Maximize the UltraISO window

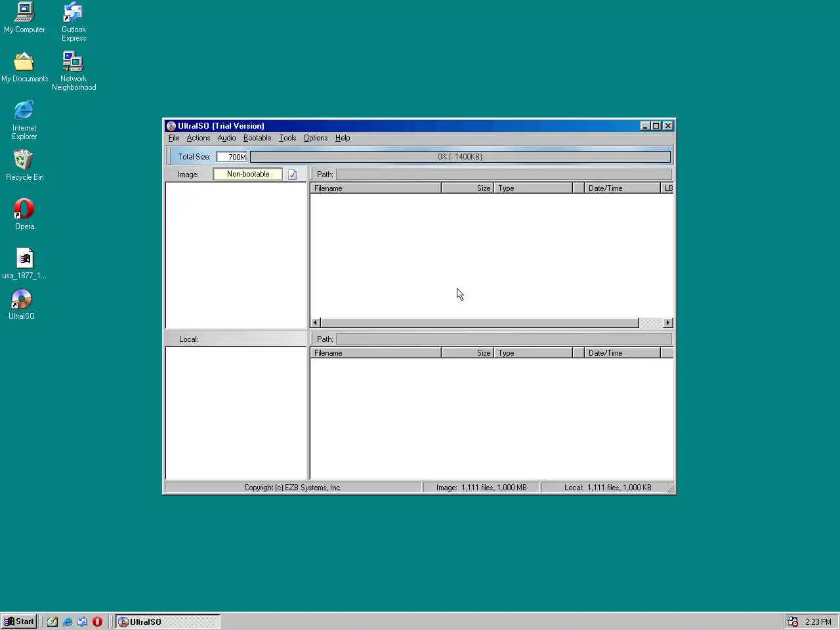pyautogui.click(x=656, y=126)
